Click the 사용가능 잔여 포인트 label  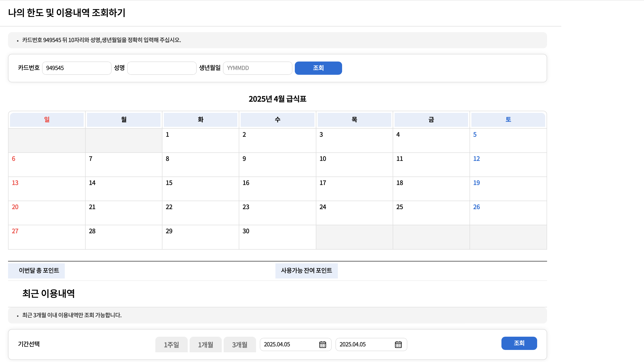306,270
